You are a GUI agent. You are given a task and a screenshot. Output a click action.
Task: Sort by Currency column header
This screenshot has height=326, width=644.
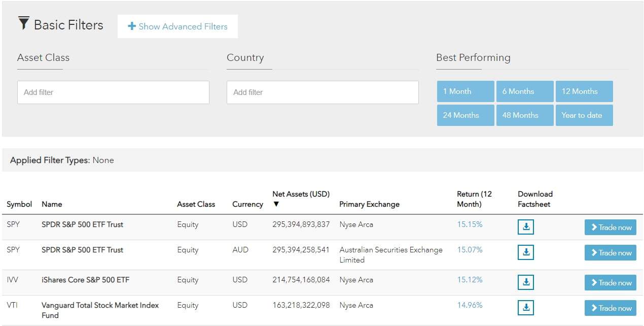coord(247,204)
